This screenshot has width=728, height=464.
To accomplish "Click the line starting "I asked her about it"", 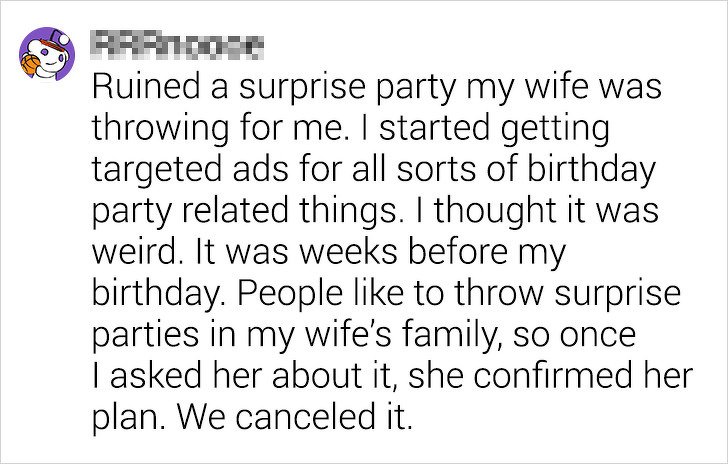I will [x=392, y=375].
